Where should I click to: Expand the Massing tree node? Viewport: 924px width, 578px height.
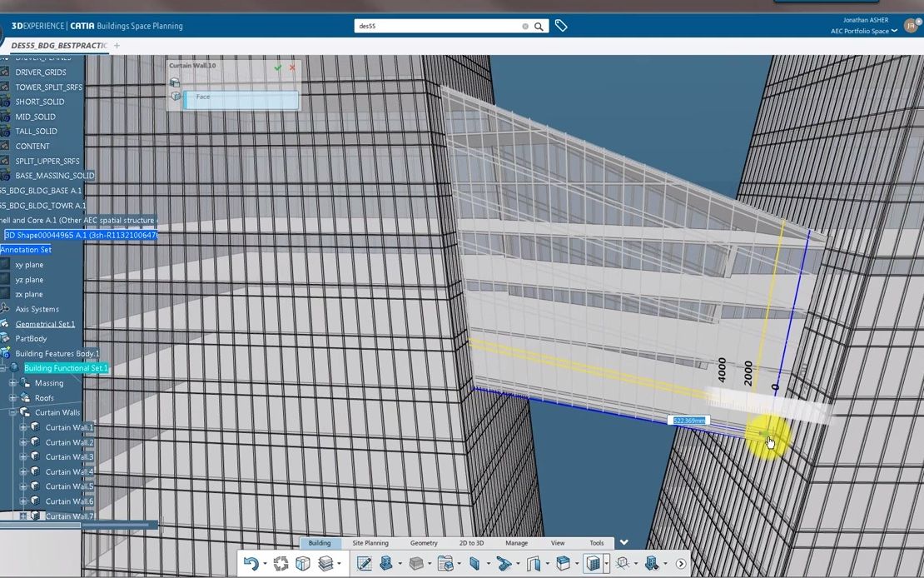[12, 383]
